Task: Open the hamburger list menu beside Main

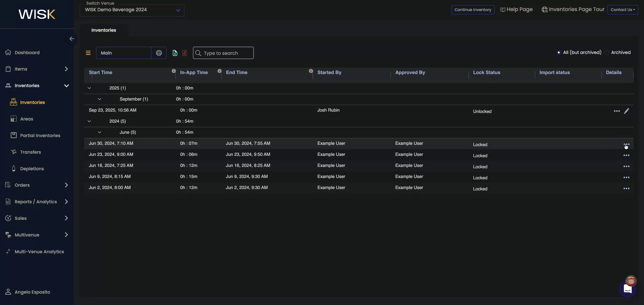Action: pos(88,53)
